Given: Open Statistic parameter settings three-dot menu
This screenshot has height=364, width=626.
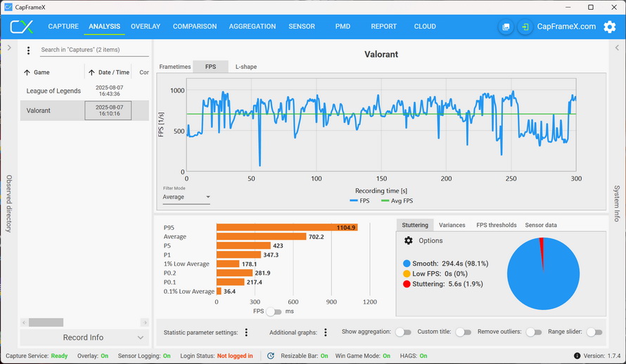Looking at the screenshot, I should [x=246, y=332].
